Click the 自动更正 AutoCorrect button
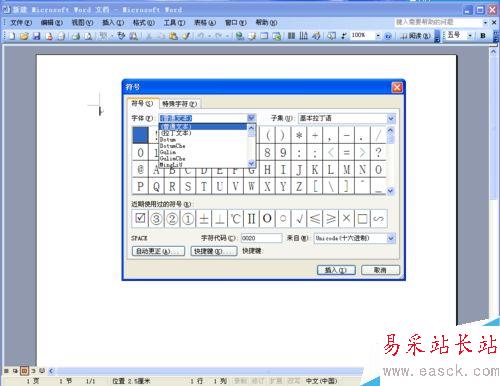The height and width of the screenshot is (386, 500). (158, 251)
